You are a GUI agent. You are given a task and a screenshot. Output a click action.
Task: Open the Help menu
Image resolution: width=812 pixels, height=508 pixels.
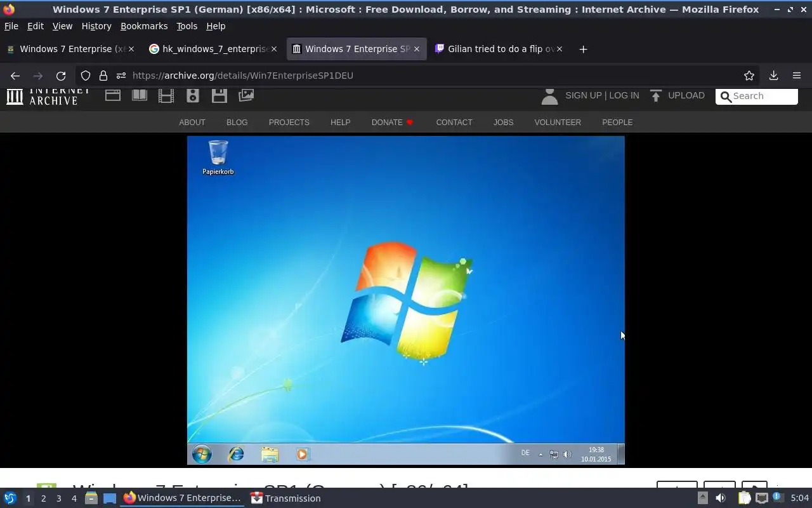216,26
